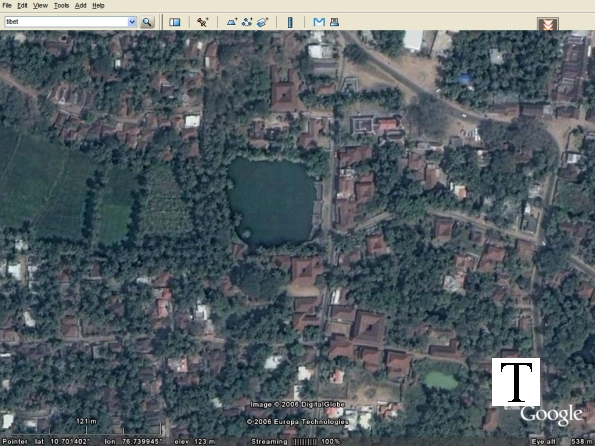Click the orange chevron navigation toggle

click(x=548, y=24)
